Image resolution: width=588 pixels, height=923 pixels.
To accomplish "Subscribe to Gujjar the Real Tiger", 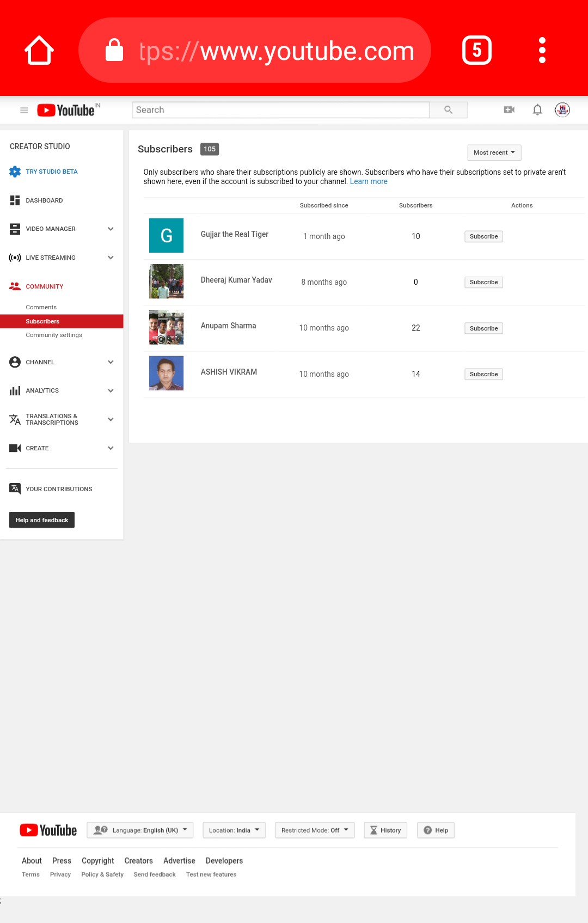I will pyautogui.click(x=483, y=236).
